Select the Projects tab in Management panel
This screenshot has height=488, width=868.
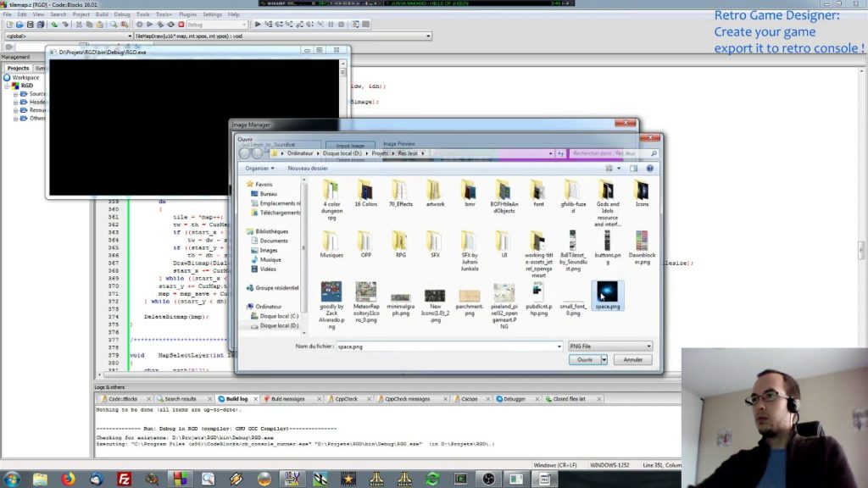pos(18,68)
